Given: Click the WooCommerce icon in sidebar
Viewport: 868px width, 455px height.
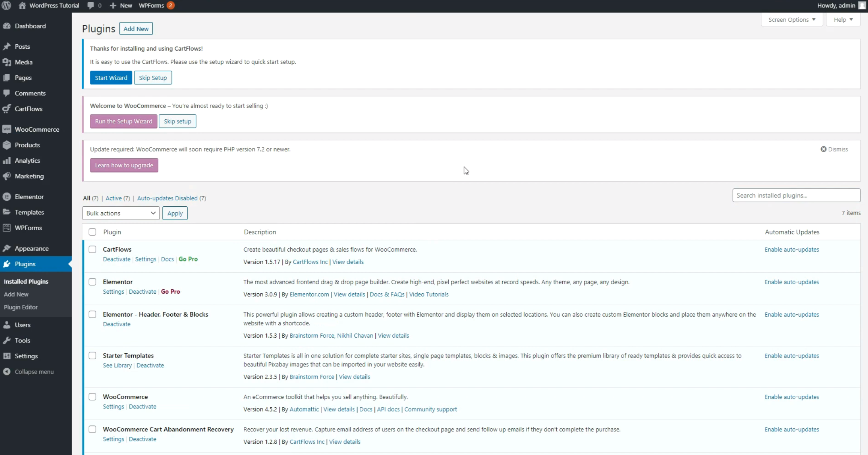Looking at the screenshot, I should point(7,129).
